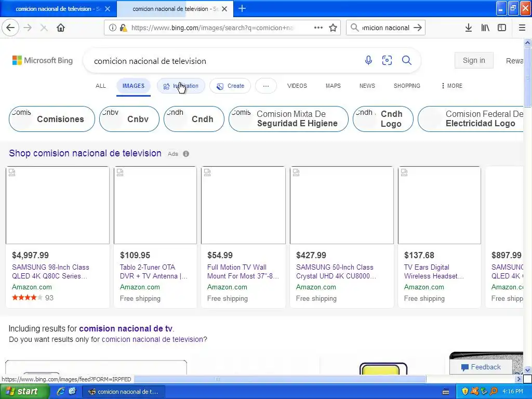Stop loading the page with X button
Screen dimensions: 532x399
[44, 28]
